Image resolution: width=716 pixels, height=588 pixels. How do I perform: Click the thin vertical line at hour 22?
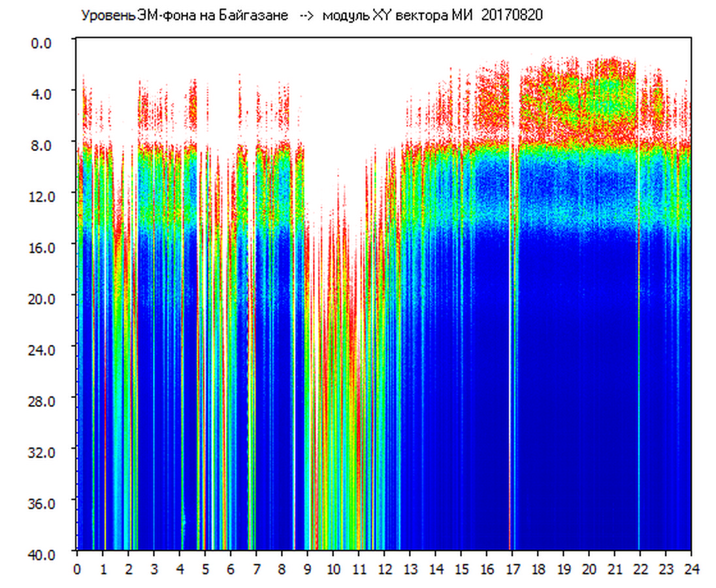638,327
